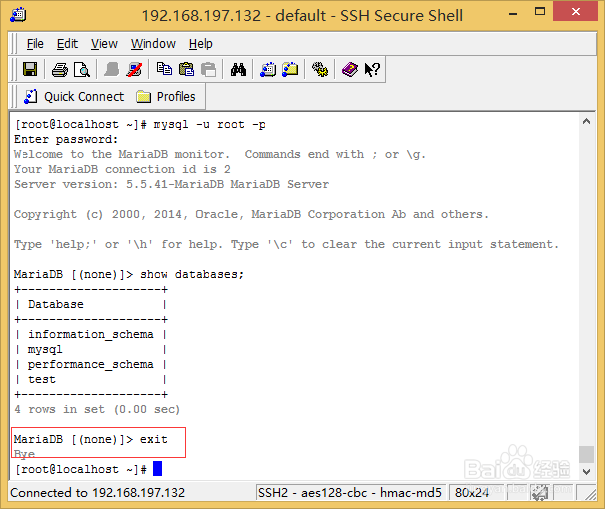Click the greyed Paste Selection icon
Screen dimensions: 605x509
(x=209, y=69)
